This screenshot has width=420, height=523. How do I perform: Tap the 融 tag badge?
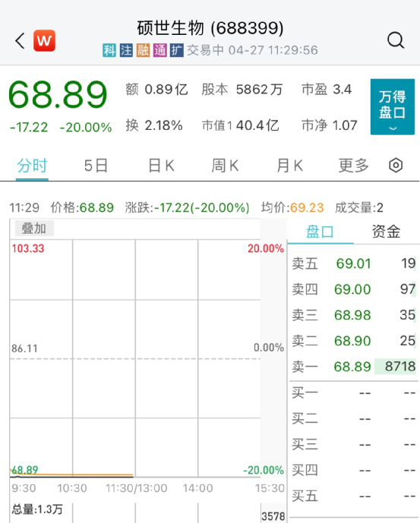[143, 50]
